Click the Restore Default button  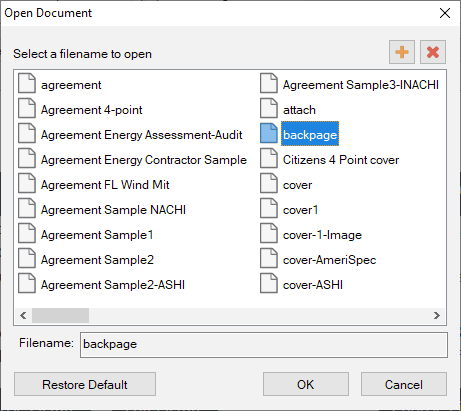click(x=85, y=384)
